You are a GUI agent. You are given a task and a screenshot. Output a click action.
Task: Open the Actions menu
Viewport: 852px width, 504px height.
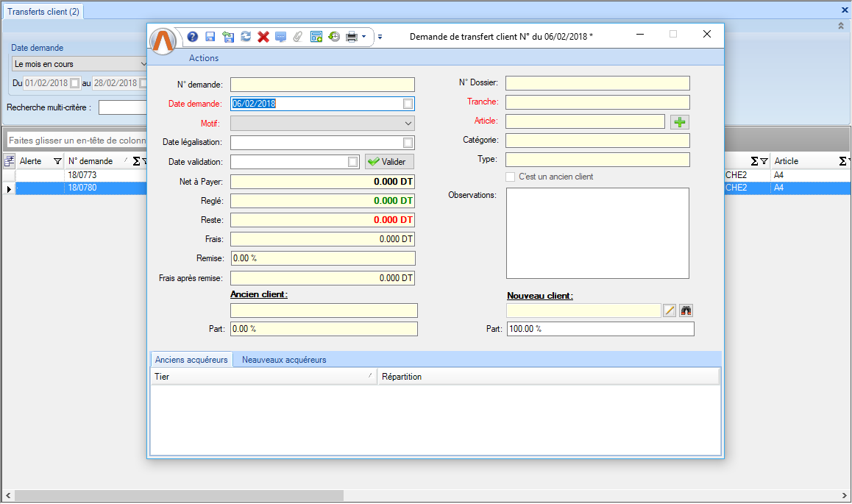204,58
